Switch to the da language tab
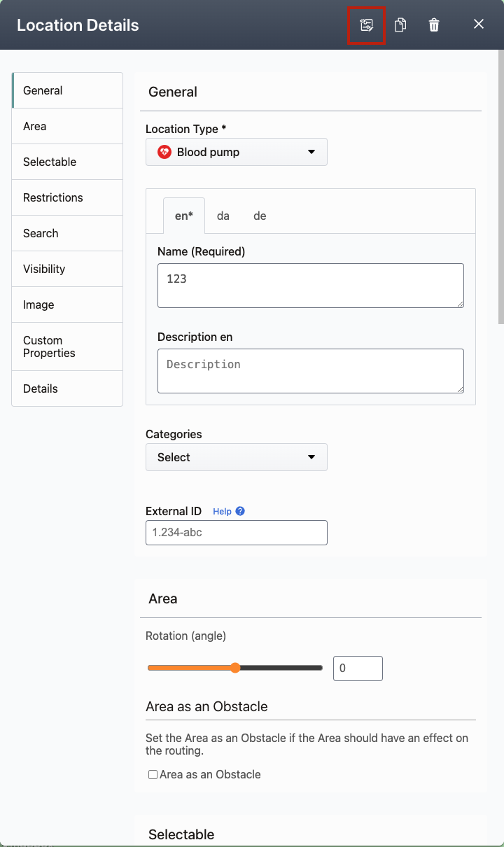Screen dimensions: 504x847 [x=223, y=216]
